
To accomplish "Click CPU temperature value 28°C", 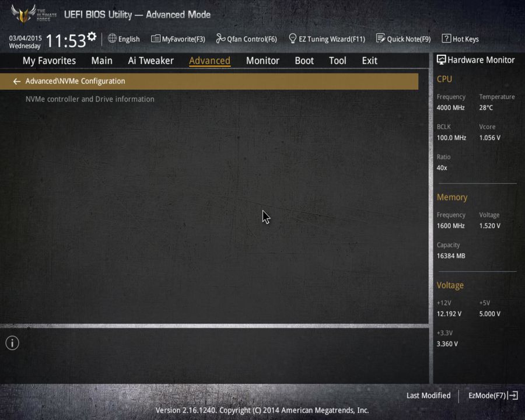I will pyautogui.click(x=486, y=108).
